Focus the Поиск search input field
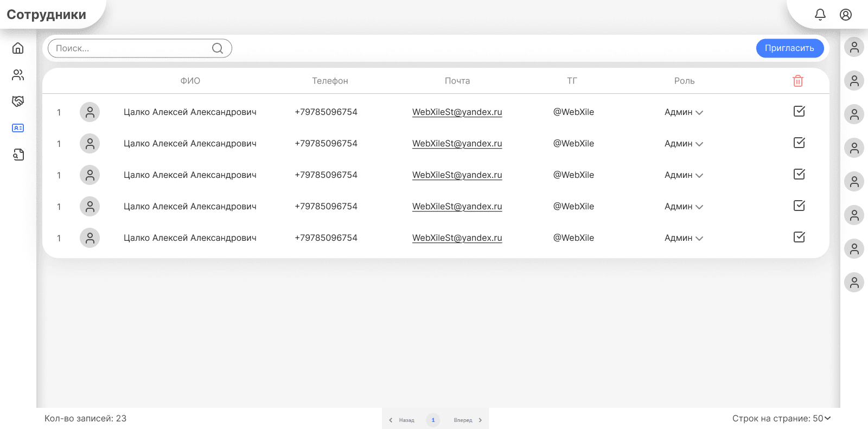The width and height of the screenshot is (868, 429). 130,48
